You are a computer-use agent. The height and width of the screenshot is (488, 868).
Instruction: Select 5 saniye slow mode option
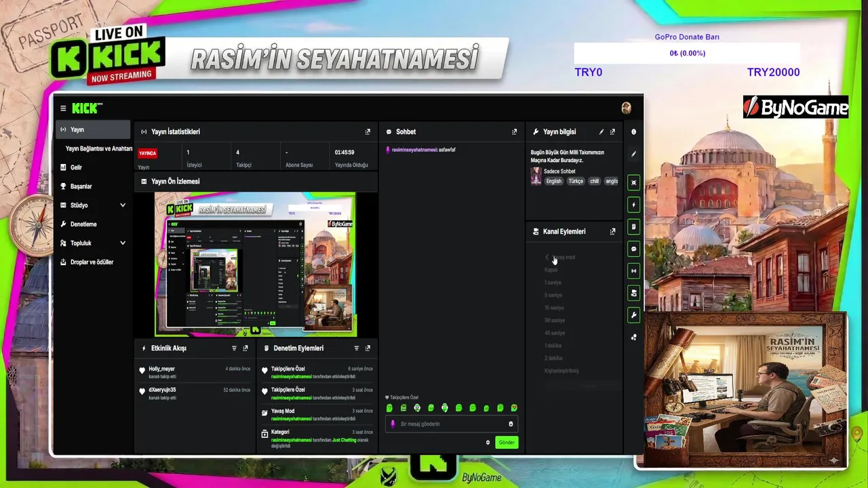click(553, 296)
